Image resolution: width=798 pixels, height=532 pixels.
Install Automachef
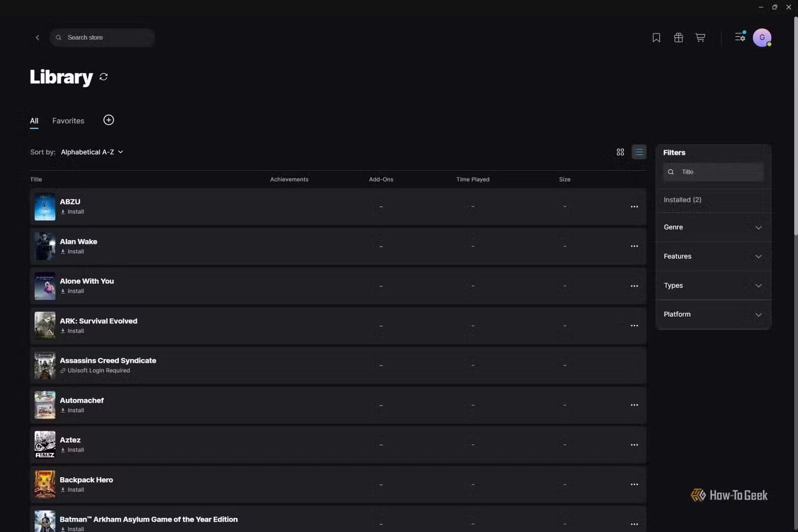[x=72, y=410]
